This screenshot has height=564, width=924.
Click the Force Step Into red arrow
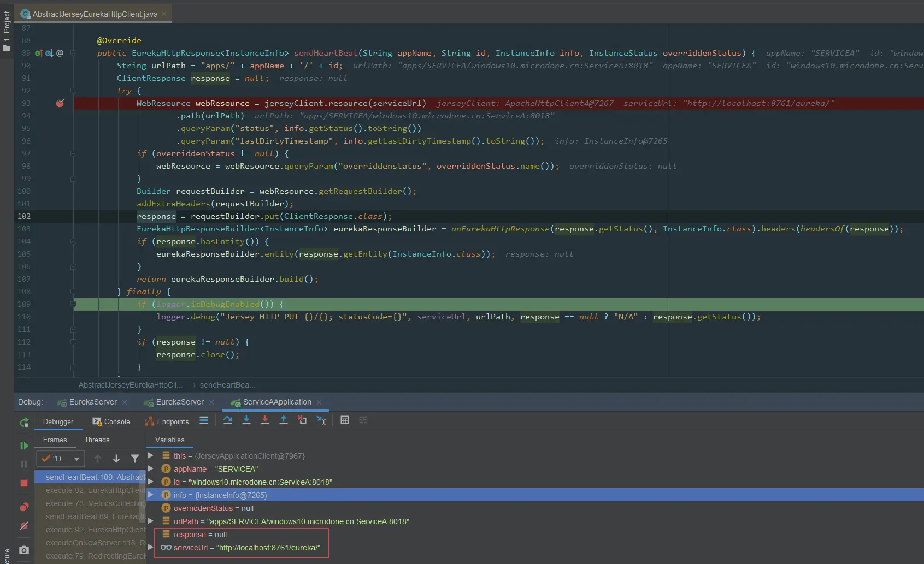(265, 420)
